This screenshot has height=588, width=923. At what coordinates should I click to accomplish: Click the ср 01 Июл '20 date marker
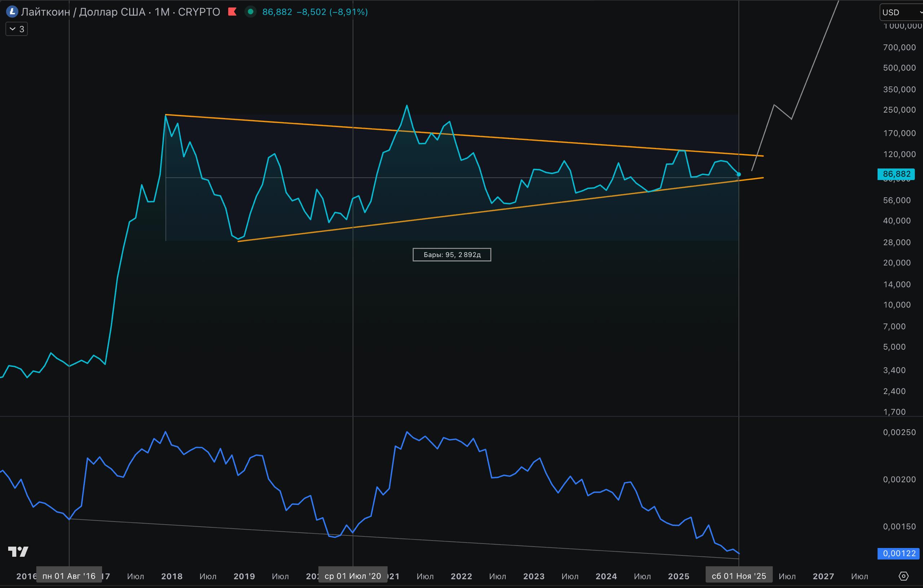point(353,576)
